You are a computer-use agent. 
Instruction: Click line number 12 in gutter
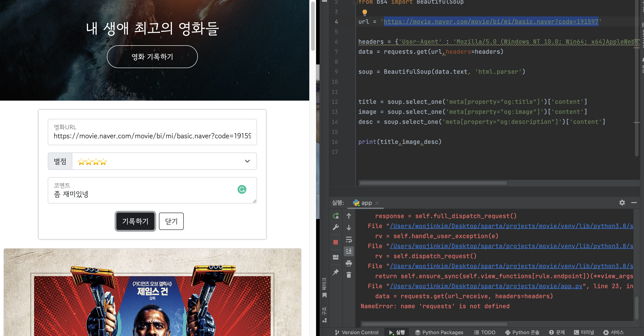coord(335,102)
